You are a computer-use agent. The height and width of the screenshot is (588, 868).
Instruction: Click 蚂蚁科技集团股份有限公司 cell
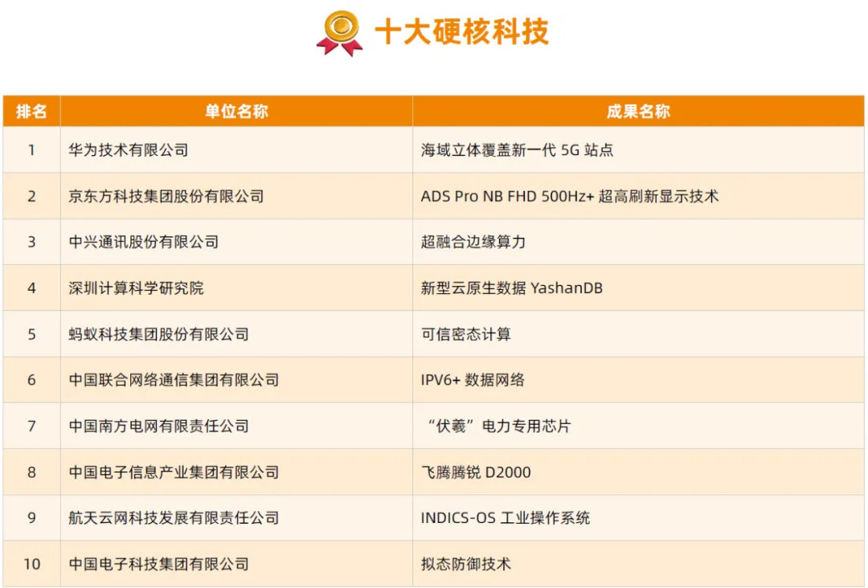(x=236, y=334)
